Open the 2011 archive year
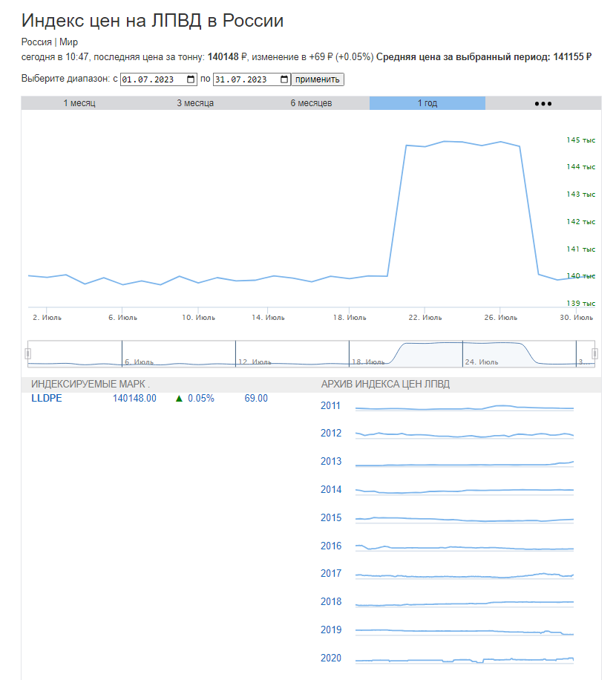This screenshot has width=616, height=680. click(330, 405)
